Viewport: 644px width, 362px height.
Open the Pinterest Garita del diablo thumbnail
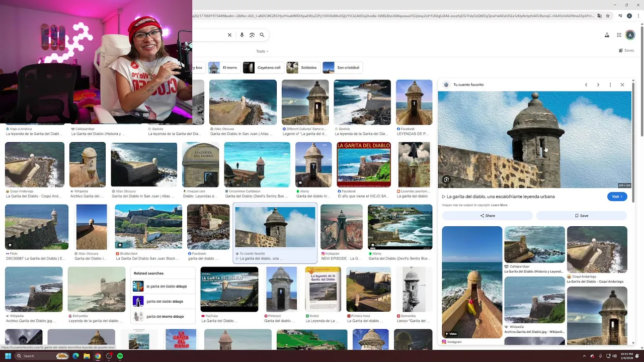point(281,290)
